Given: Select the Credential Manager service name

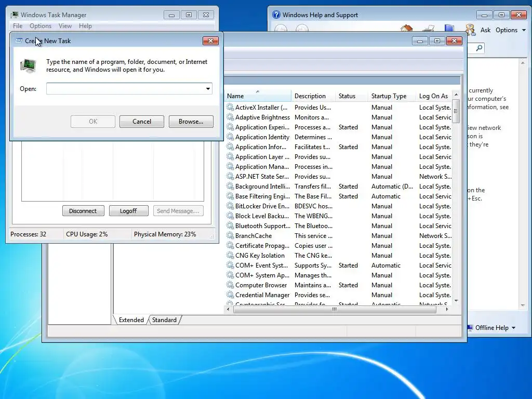Looking at the screenshot, I should pos(262,295).
